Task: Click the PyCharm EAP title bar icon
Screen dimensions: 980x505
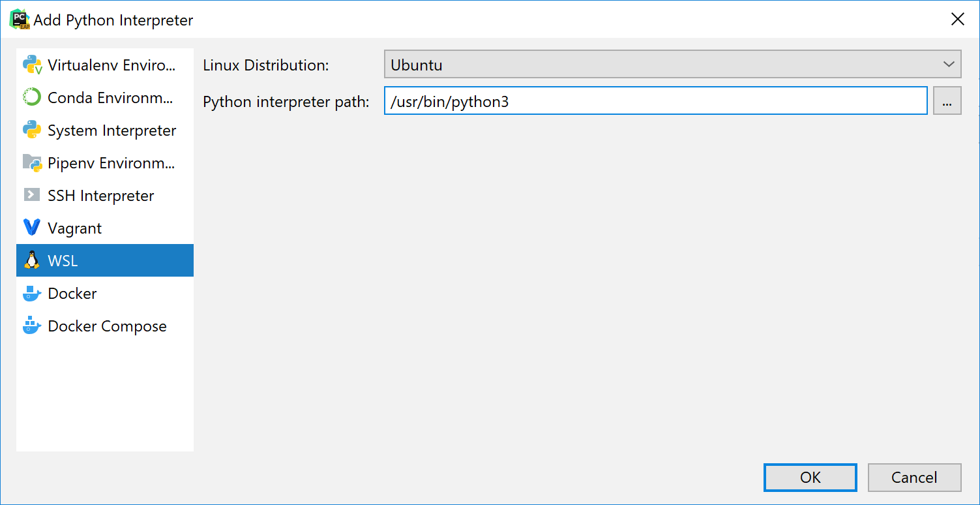Action: (x=19, y=19)
